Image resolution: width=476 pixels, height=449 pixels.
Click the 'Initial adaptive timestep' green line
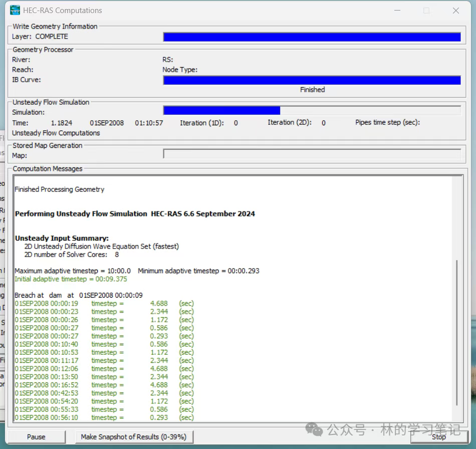[x=71, y=279]
